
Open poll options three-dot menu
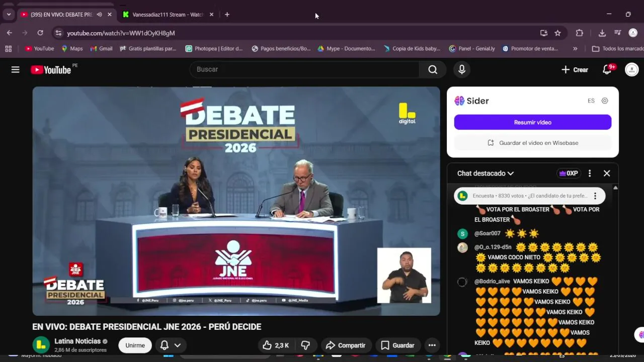click(x=595, y=196)
